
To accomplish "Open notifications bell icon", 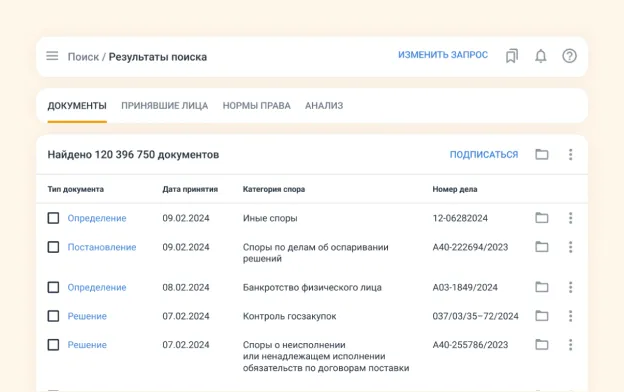I will coord(540,56).
